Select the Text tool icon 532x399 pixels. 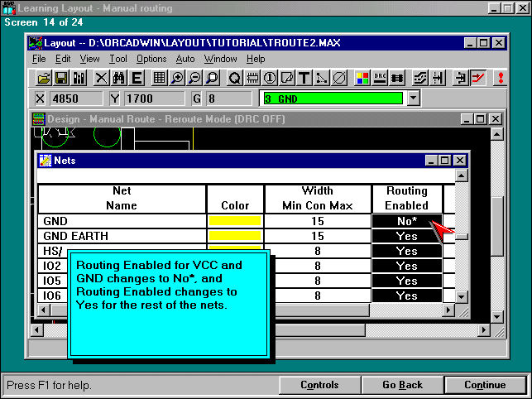(x=304, y=78)
